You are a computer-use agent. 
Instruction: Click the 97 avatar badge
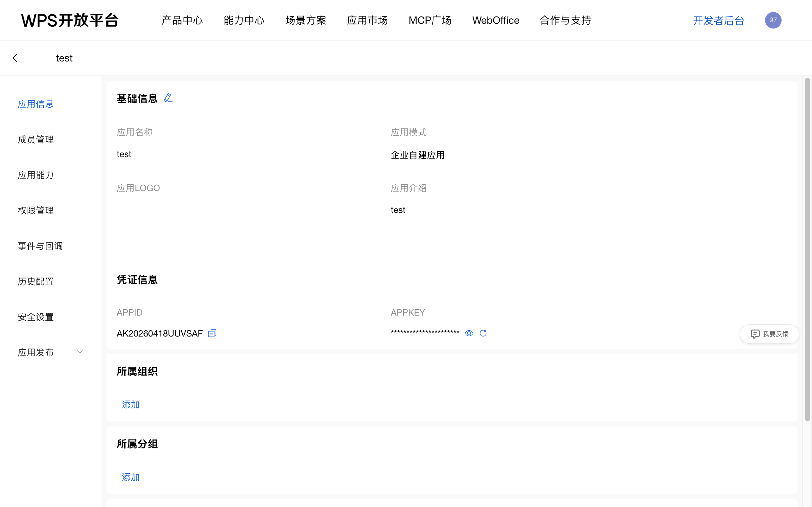tap(773, 20)
